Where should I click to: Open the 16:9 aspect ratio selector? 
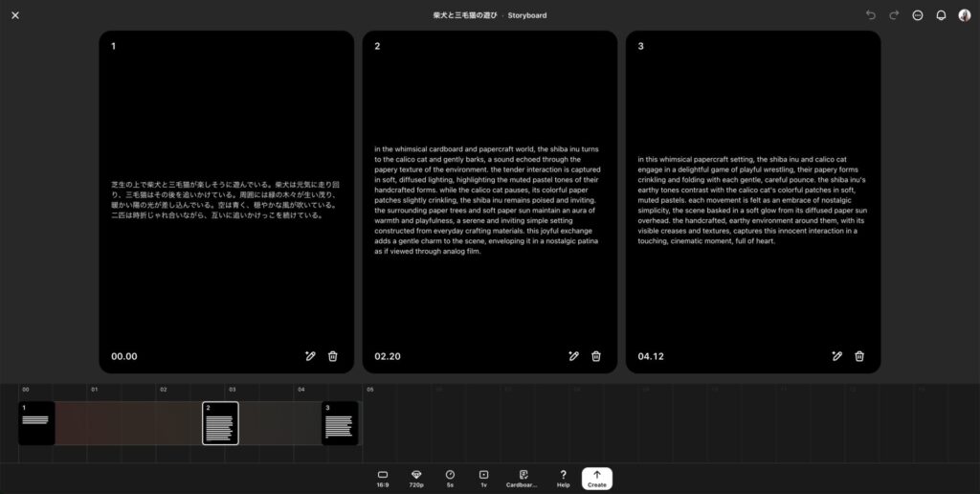click(x=383, y=479)
